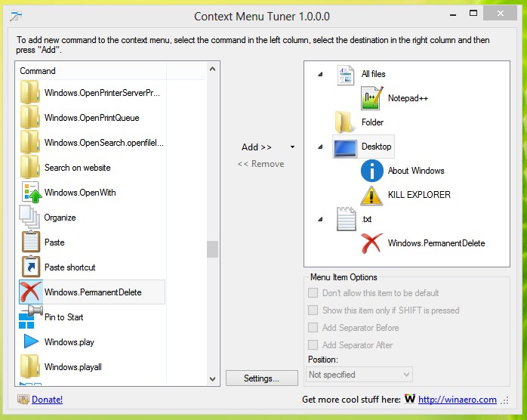Select Notepad++ label under All files

(408, 98)
